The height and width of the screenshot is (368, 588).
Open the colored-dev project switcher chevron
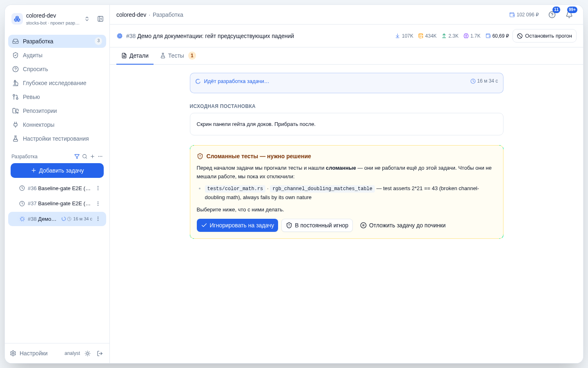(x=87, y=19)
